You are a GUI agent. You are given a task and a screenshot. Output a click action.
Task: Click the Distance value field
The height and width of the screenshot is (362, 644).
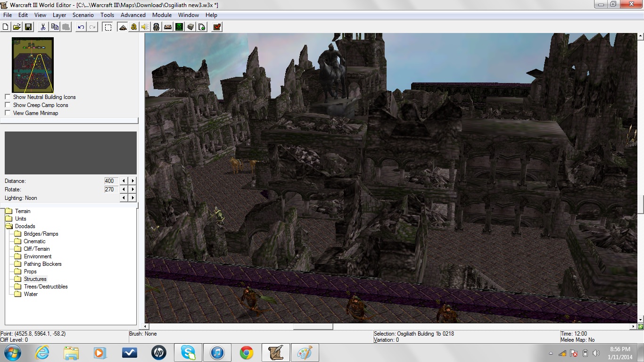112,181
